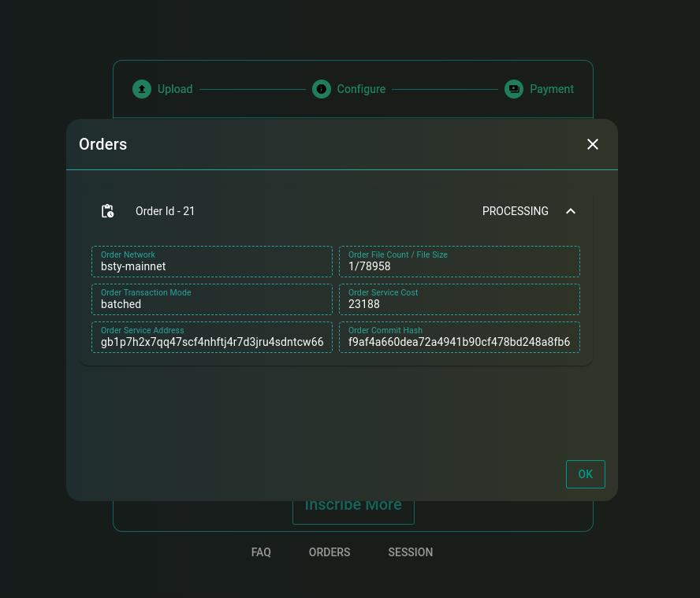Open the ORDERS footer link
Image resolution: width=700 pixels, height=598 pixels.
pos(330,552)
